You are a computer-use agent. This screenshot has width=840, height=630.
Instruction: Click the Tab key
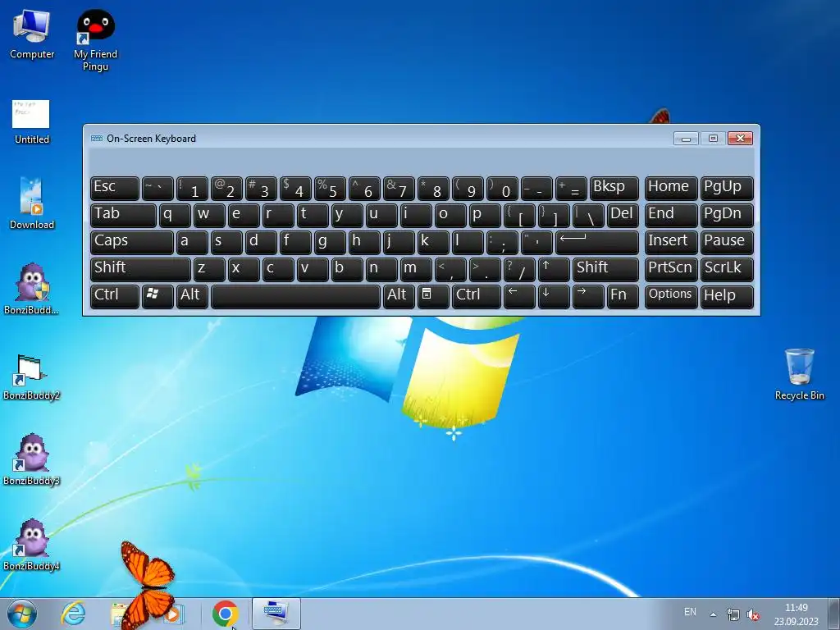(123, 216)
